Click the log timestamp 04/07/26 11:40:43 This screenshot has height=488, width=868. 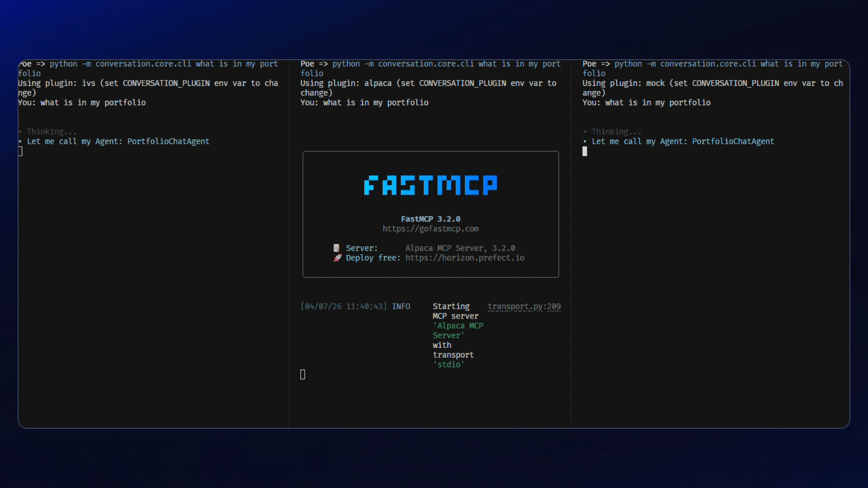pyautogui.click(x=344, y=306)
